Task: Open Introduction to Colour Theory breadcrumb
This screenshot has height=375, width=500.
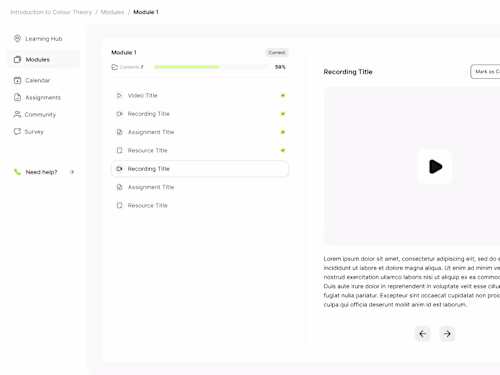Action: [x=51, y=12]
